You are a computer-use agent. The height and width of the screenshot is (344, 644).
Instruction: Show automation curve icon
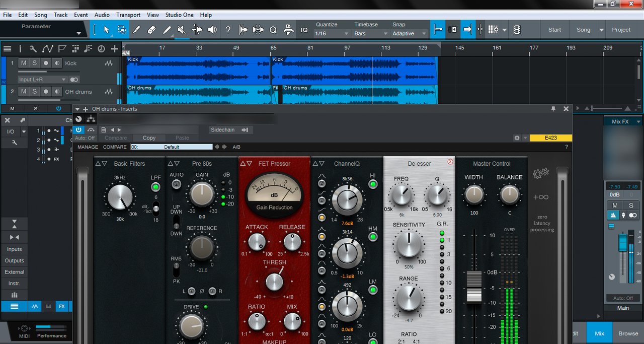(48, 49)
